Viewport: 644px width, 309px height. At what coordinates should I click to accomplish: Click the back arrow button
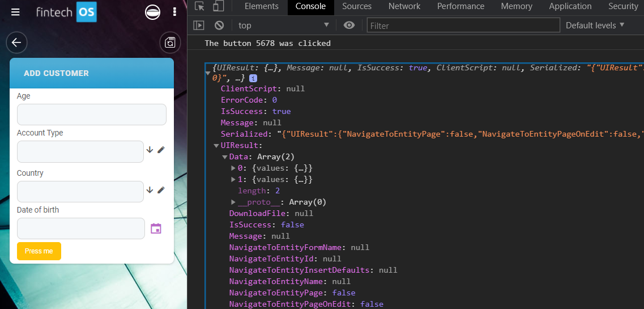(16, 43)
